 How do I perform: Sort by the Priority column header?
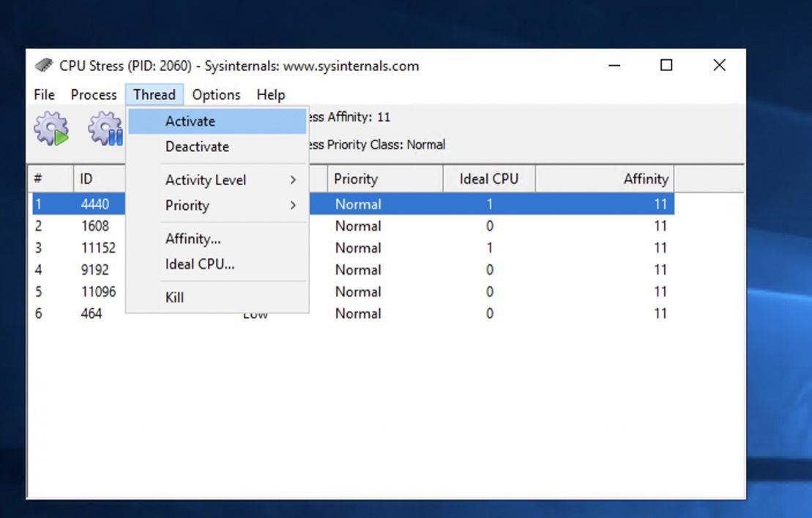point(385,179)
